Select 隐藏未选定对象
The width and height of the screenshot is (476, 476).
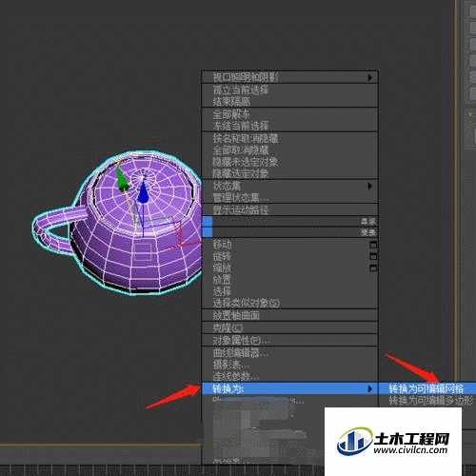(x=289, y=162)
